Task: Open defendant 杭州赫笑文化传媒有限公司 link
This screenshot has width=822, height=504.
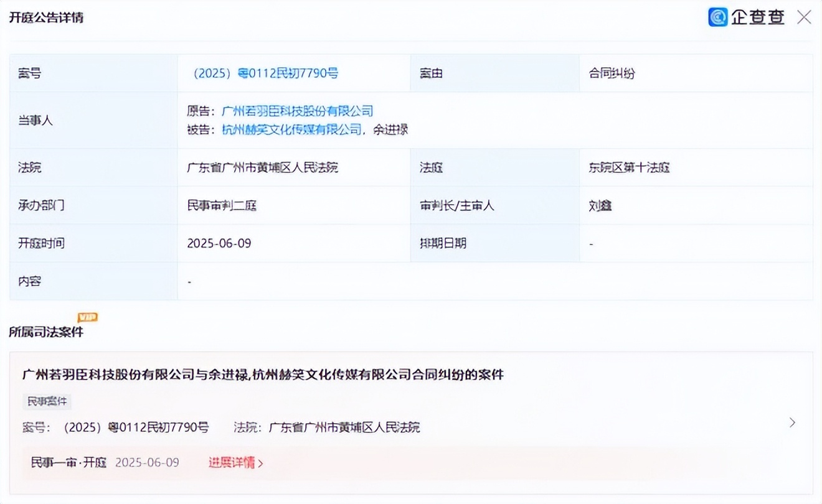Action: (x=291, y=129)
